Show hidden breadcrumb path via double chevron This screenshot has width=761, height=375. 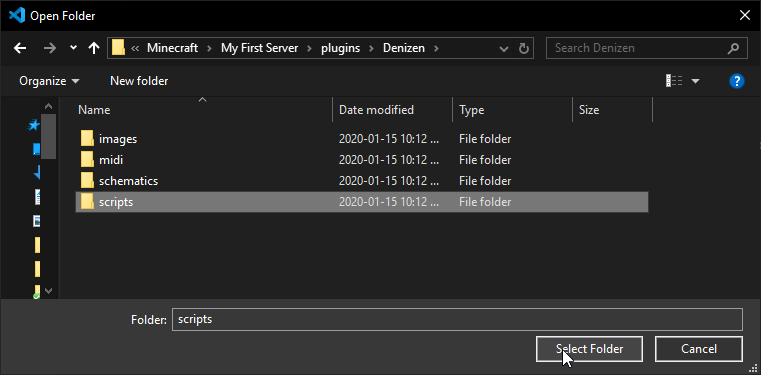[135, 48]
